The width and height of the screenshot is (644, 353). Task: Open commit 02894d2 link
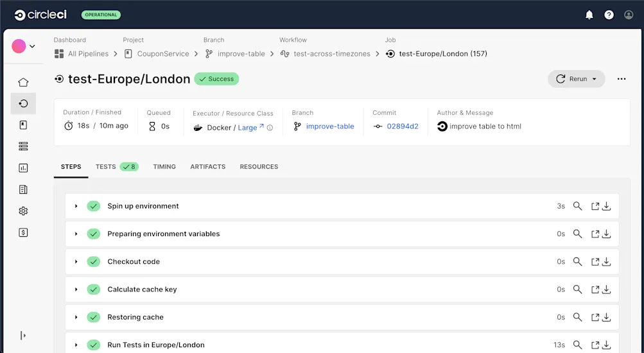[403, 126]
